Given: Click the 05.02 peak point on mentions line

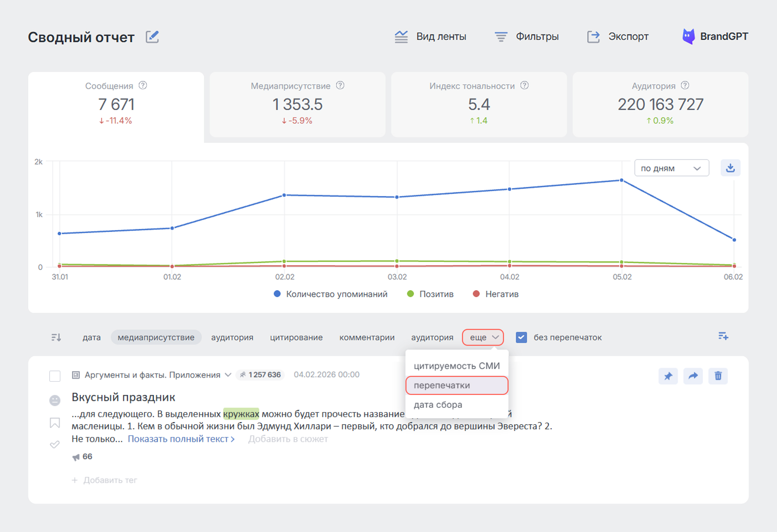Looking at the screenshot, I should coord(622,181).
